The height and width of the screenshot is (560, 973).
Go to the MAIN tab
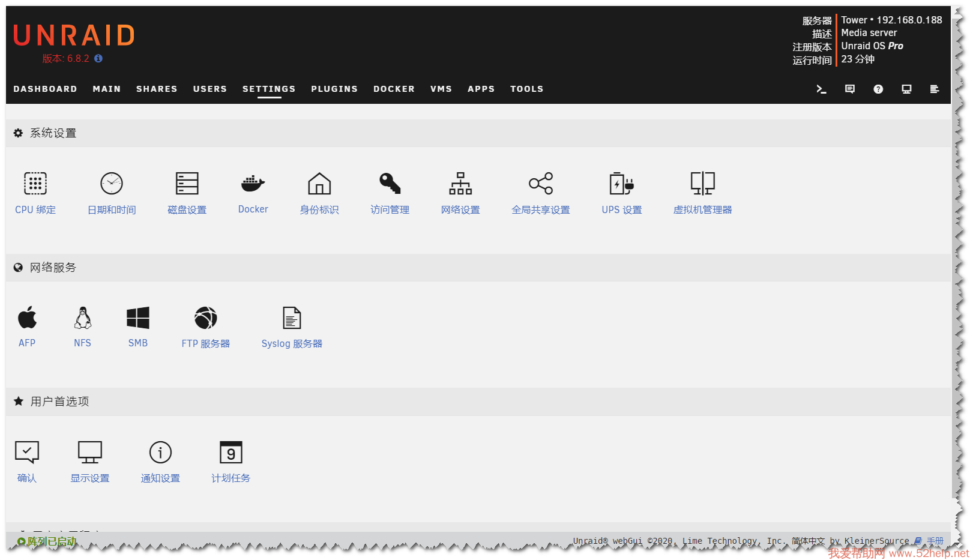pyautogui.click(x=107, y=89)
